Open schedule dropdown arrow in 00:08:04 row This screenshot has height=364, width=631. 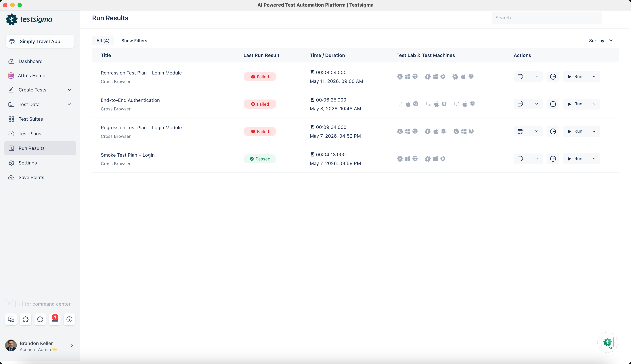[x=536, y=76]
